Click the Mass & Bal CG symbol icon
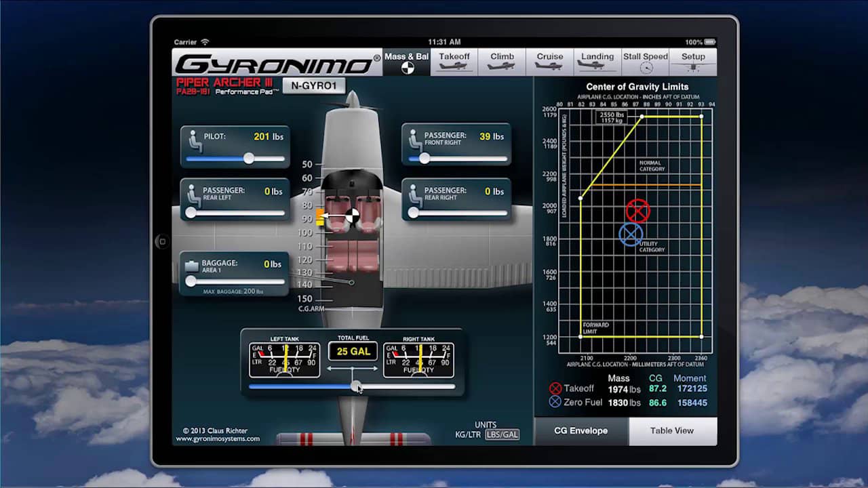868x488 pixels. point(407,67)
